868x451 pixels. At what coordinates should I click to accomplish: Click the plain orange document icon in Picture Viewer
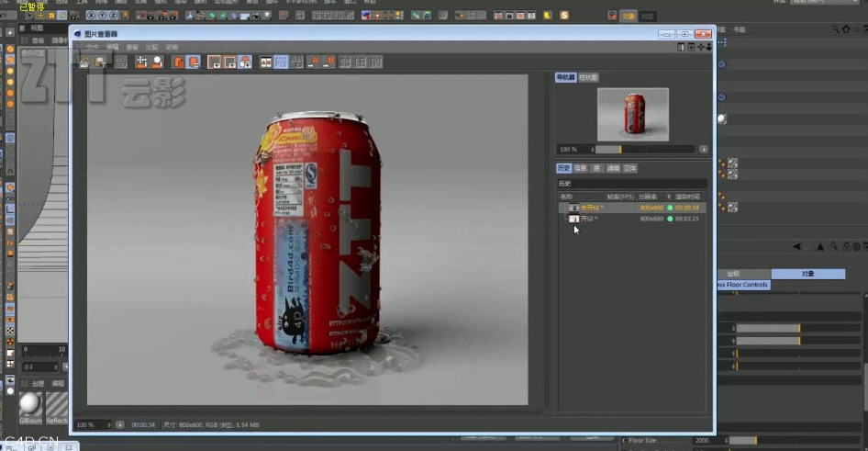click(x=178, y=62)
